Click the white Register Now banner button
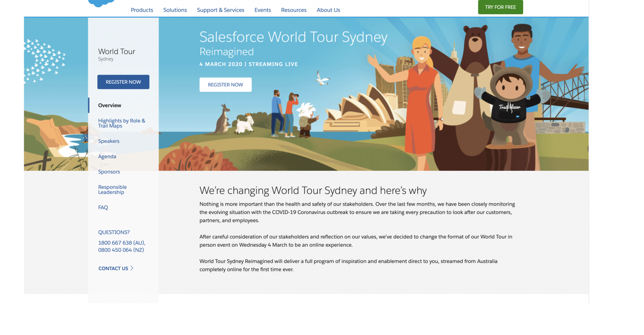The height and width of the screenshot is (335, 644). pos(225,85)
